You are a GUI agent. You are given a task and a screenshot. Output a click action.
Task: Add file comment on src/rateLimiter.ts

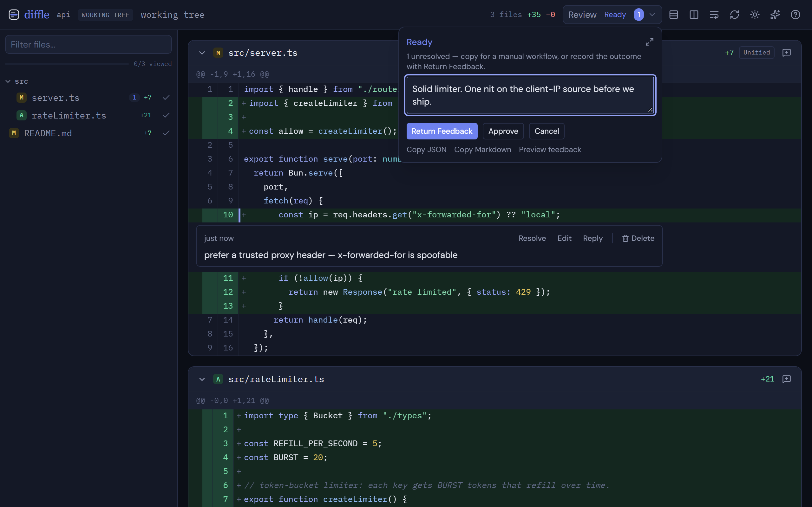(x=787, y=379)
